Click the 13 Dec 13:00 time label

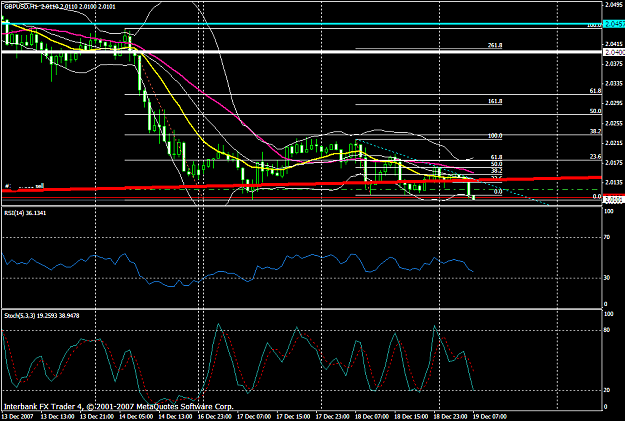coord(57,417)
